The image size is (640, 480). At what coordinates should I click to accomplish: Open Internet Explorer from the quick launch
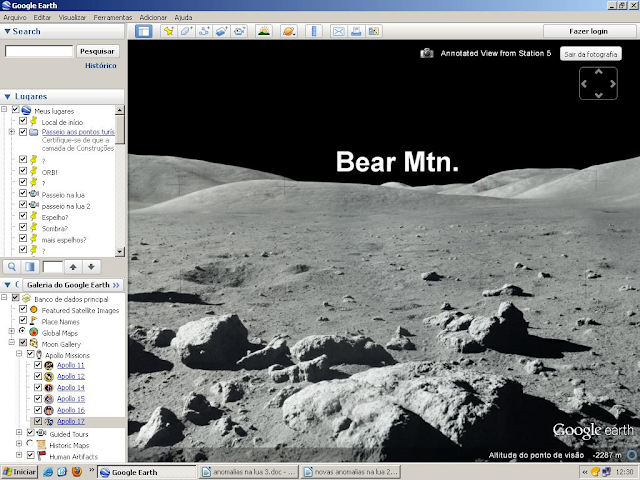click(x=48, y=472)
